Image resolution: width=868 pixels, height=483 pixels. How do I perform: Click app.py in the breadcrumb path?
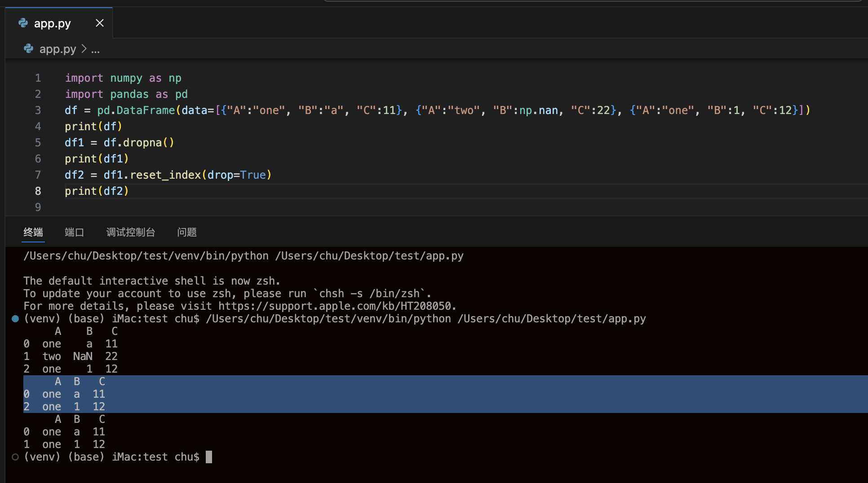(58, 49)
